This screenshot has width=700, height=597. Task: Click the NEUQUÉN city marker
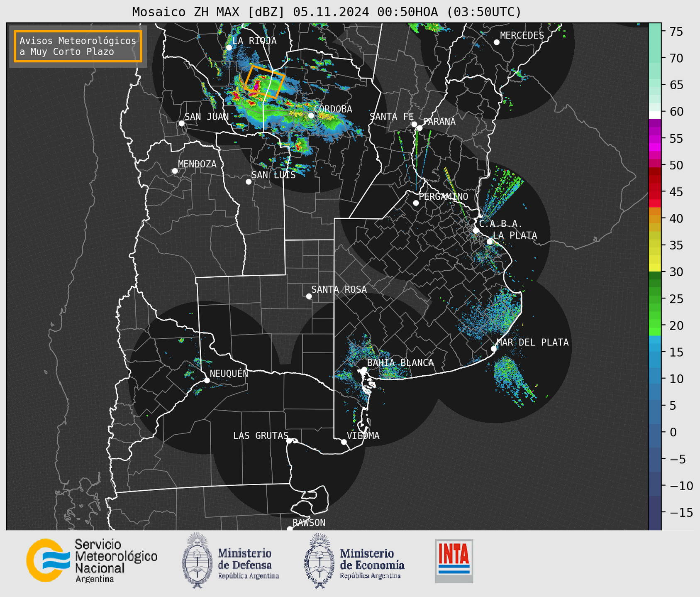(x=207, y=380)
